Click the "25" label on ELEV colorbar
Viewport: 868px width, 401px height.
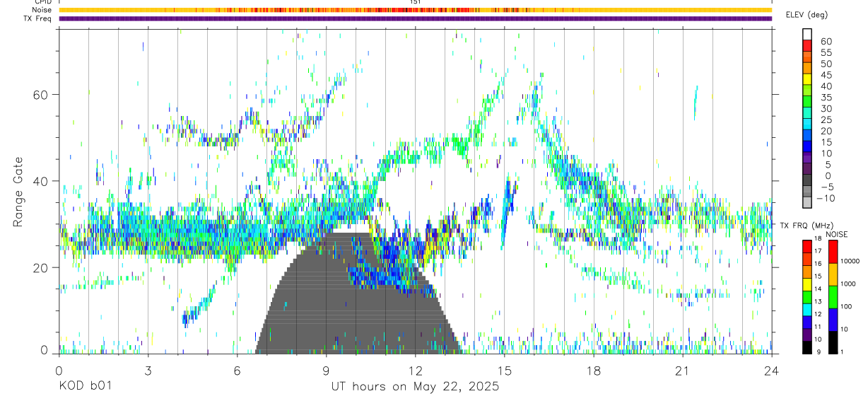pyautogui.click(x=826, y=120)
